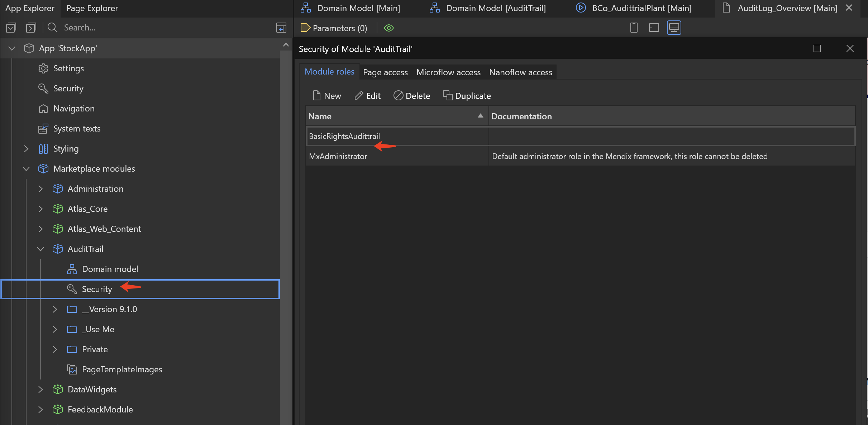The width and height of the screenshot is (868, 425).
Task: Click the System texts icon
Action: [43, 129]
